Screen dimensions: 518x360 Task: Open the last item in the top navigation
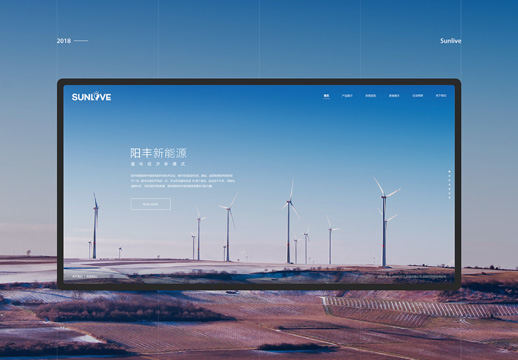[x=441, y=96]
